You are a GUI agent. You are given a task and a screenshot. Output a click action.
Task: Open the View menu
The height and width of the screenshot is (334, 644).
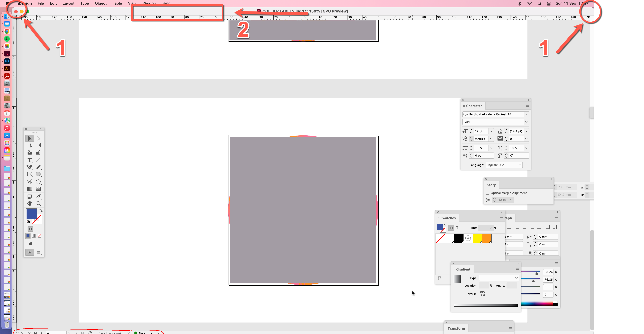tap(132, 3)
